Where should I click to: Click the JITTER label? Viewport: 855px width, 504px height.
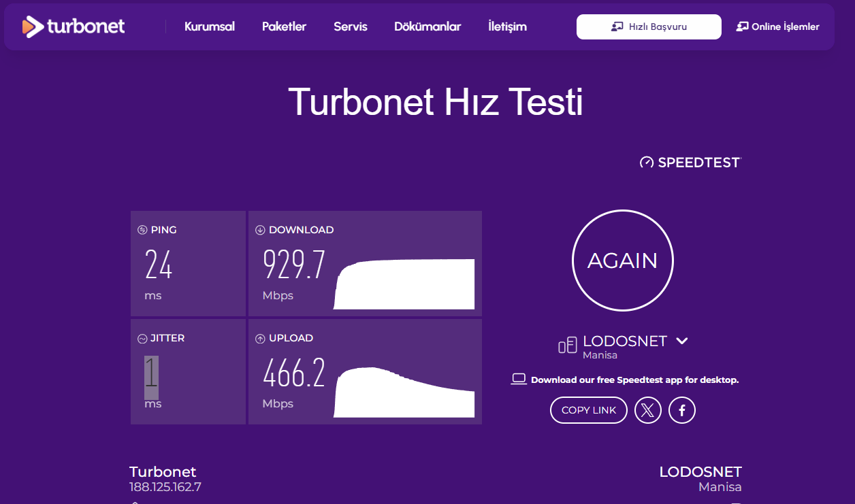click(x=167, y=338)
